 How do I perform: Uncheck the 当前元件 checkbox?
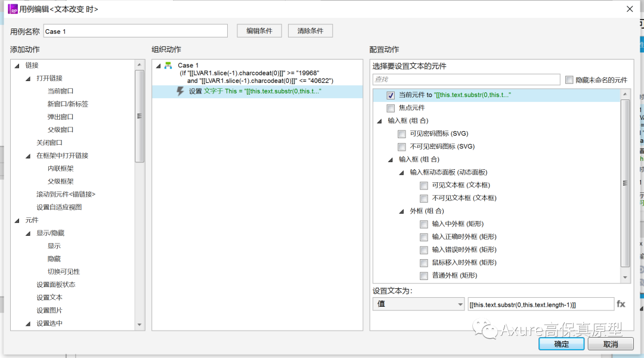coord(391,95)
